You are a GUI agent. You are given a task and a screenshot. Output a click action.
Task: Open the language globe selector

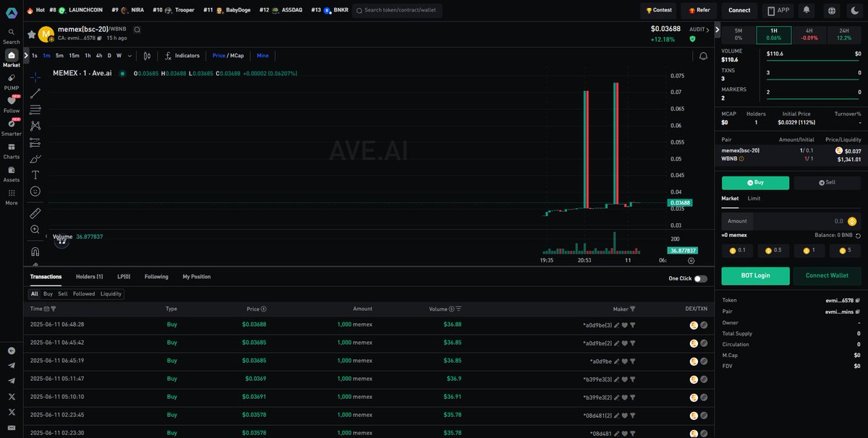point(831,11)
